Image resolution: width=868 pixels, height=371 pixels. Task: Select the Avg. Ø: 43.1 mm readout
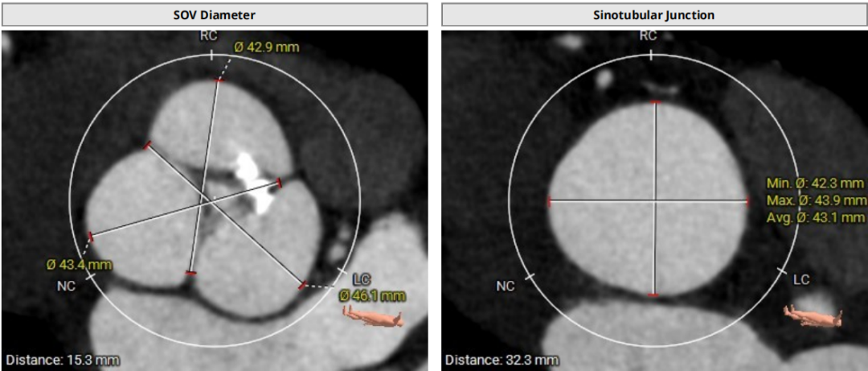(x=816, y=217)
